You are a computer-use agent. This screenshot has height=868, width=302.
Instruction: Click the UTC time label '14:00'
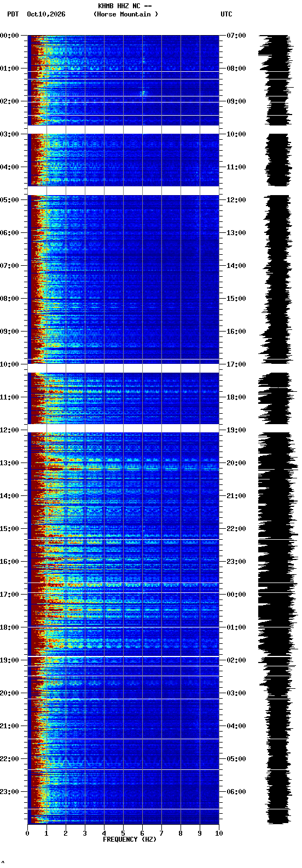(236, 266)
